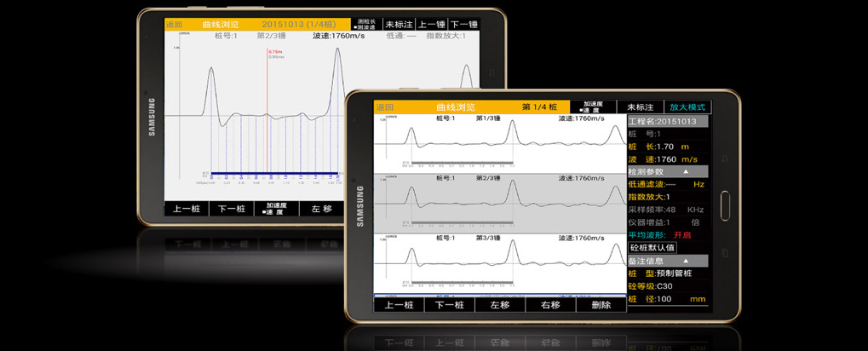Edit the 波速 1760 m/s value
The image size is (868, 351).
(x=668, y=159)
